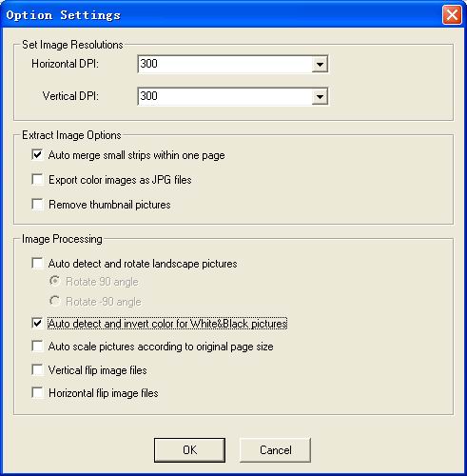Click inside the Horizontal DPI value field
This screenshot has width=467, height=476.
(x=224, y=65)
